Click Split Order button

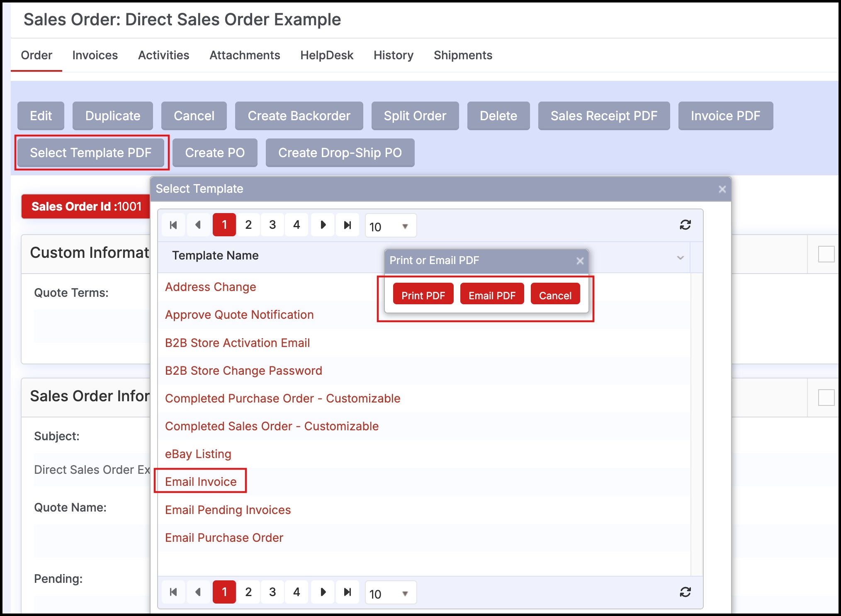tap(415, 116)
